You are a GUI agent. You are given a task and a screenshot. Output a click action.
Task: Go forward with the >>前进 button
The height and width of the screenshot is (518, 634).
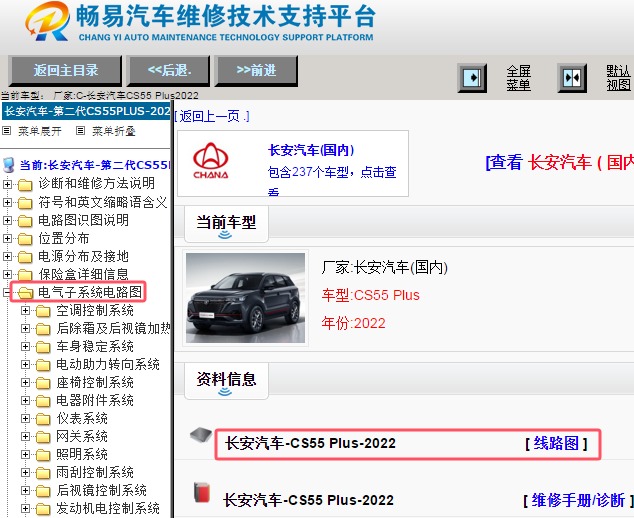coord(256,71)
